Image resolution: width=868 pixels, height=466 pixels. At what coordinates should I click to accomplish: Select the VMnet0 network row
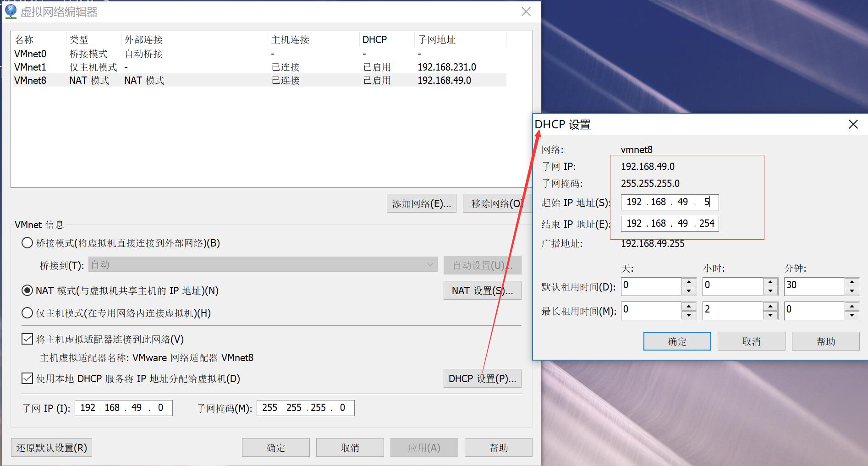click(x=260, y=54)
